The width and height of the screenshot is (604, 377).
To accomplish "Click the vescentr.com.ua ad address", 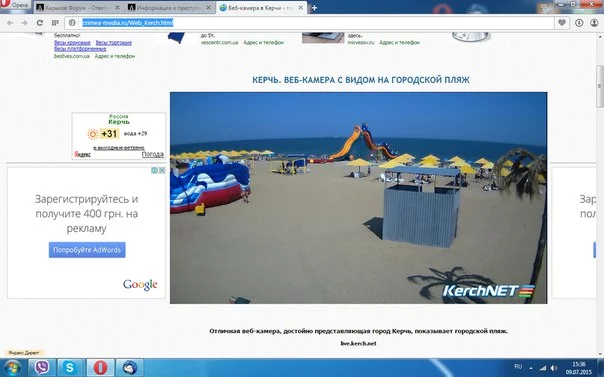I will (x=219, y=43).
